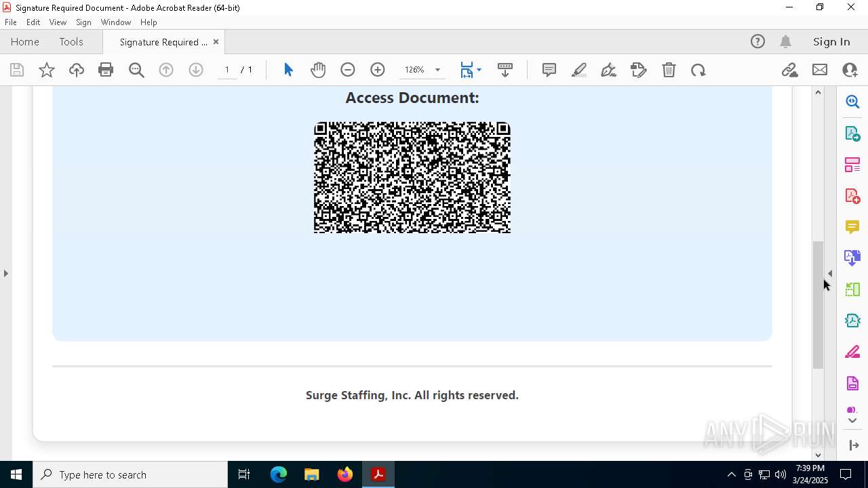868x488 pixels.
Task: Collapse the right tools pane
Action: point(854,445)
